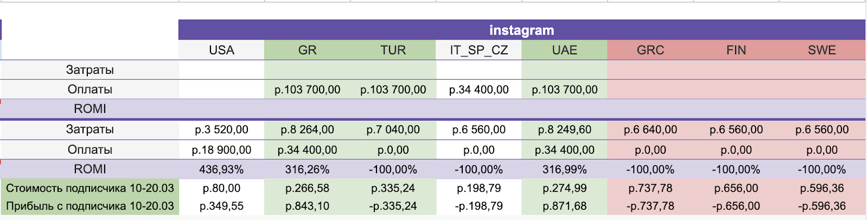Screen dimensions: 868x220
Task: Select the TUR column header cell
Action: 393,50
